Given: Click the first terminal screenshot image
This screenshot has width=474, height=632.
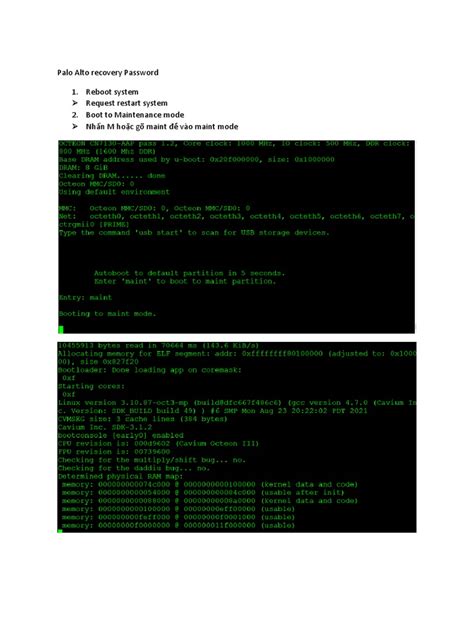Looking at the screenshot, I should click(x=237, y=237).
